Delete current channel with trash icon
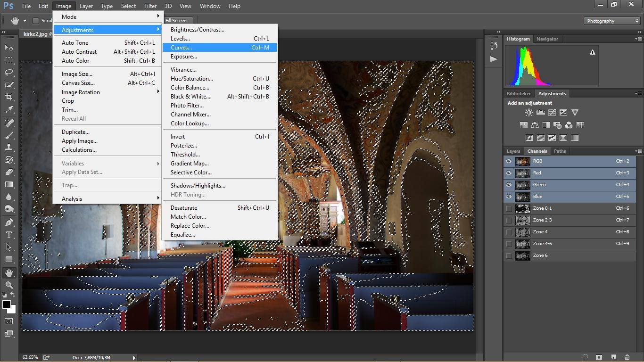The height and width of the screenshot is (362, 644). point(627,357)
